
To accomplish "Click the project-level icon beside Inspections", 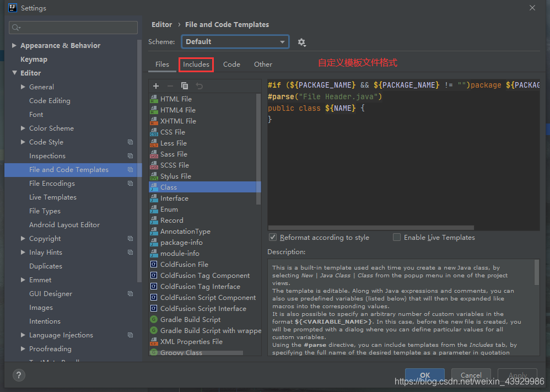I will click(130, 156).
